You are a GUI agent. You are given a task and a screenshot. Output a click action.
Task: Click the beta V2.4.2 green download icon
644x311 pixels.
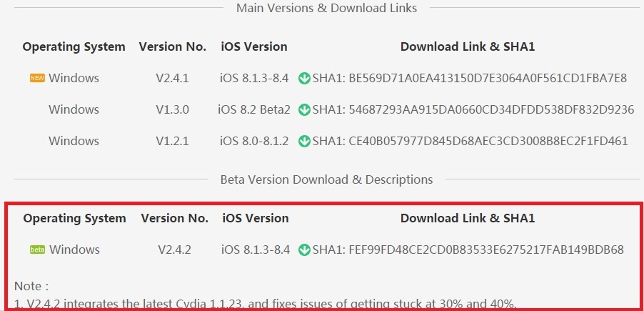click(304, 250)
